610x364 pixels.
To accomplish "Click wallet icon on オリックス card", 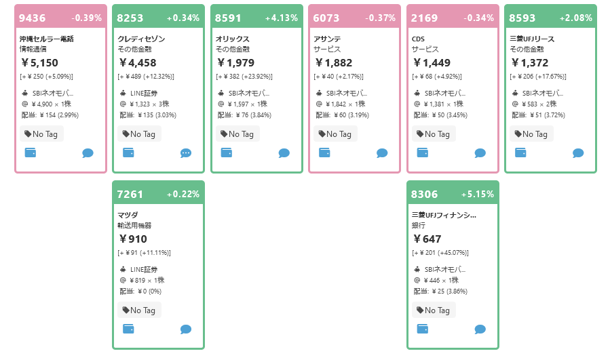I will coord(227,153).
